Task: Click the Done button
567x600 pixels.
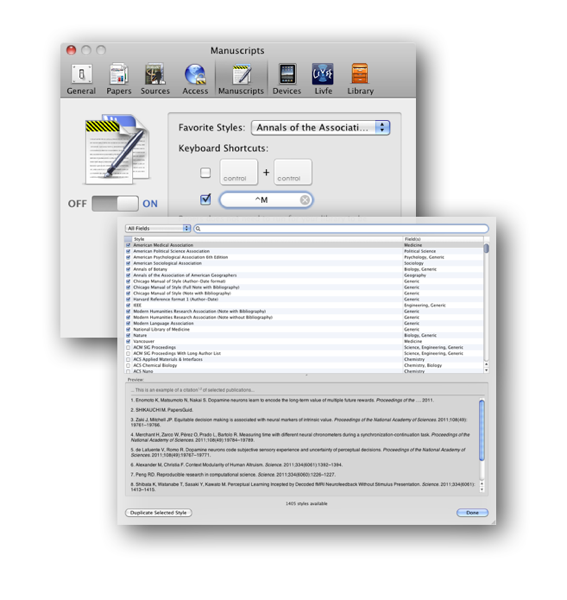Action: pos(472,513)
